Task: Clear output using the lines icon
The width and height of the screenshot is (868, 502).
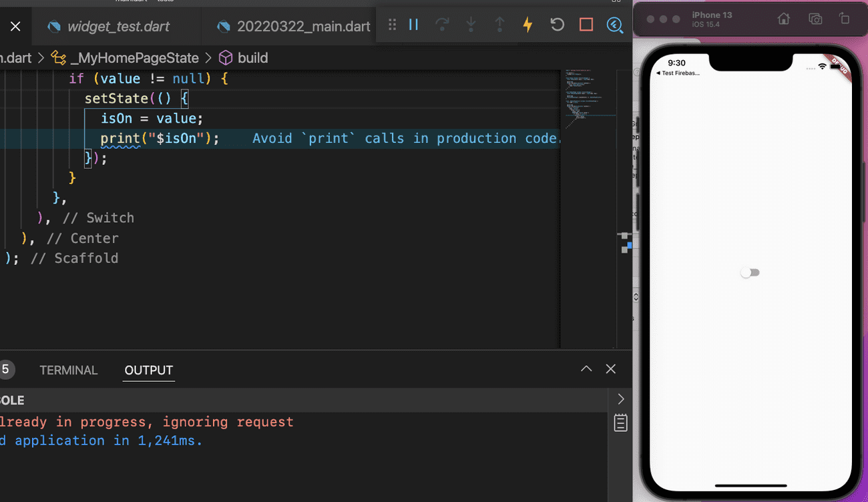Action: [620, 422]
